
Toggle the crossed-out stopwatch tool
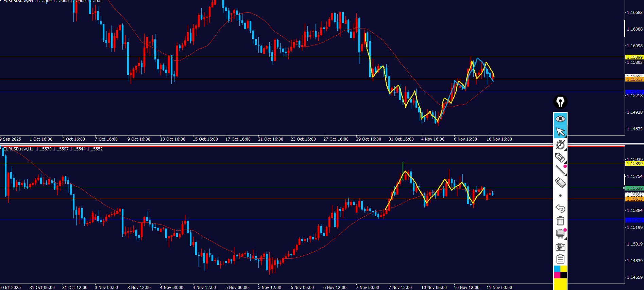[x=560, y=145]
